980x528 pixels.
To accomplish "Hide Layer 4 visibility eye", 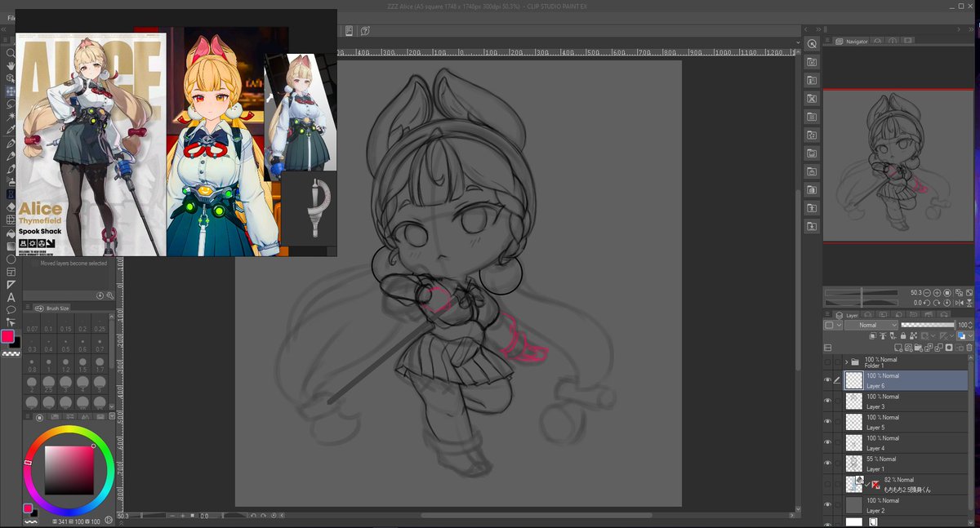I will click(827, 442).
